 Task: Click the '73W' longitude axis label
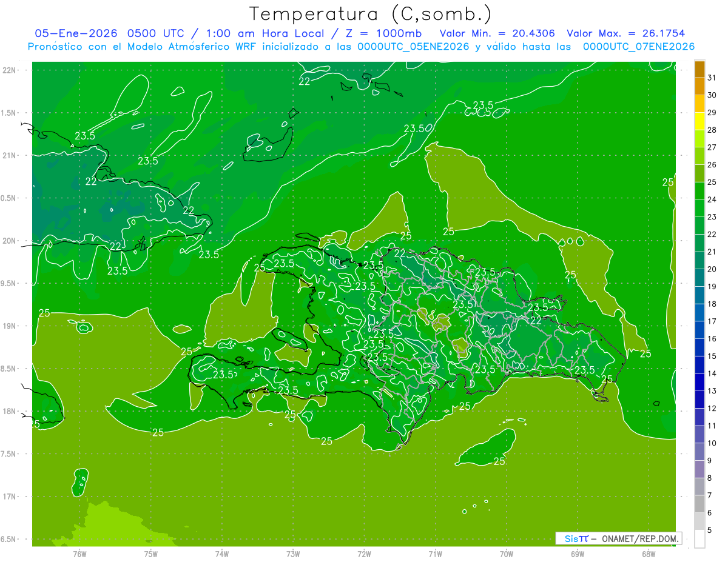pyautogui.click(x=293, y=554)
